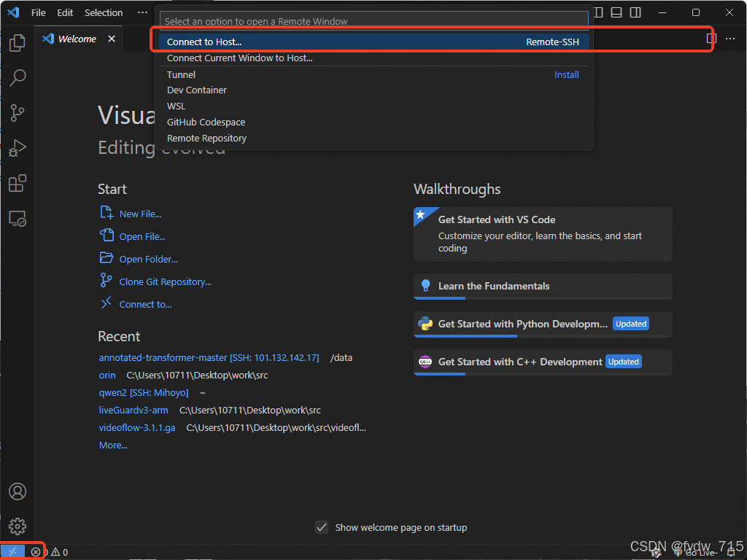
Task: Choose Connect Current Window to Host option
Action: click(373, 58)
